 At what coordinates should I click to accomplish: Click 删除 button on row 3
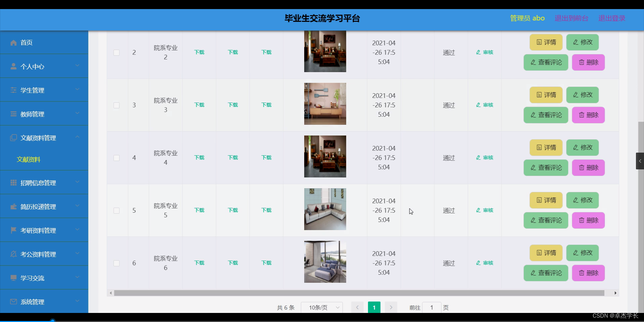588,115
